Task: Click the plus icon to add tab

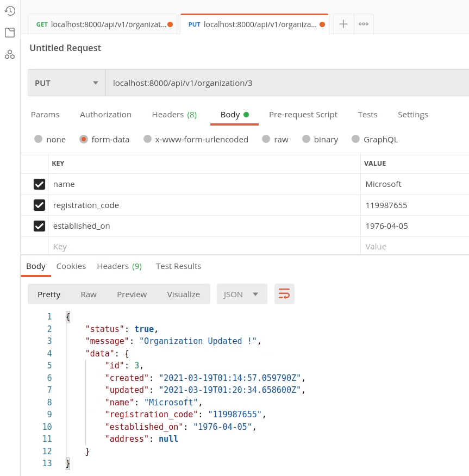Action: pos(343,24)
